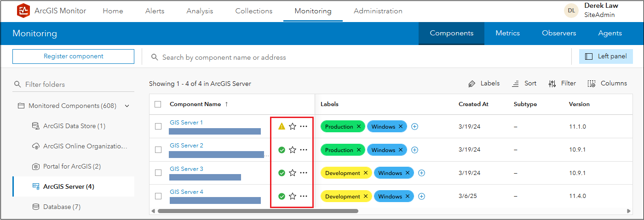Click the horizontal scrollbar under the table

point(258,211)
